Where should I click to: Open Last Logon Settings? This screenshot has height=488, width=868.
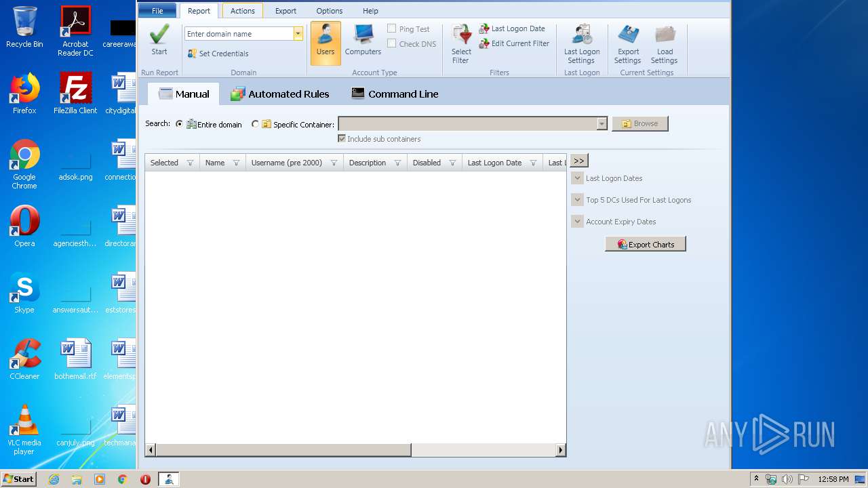pos(582,44)
